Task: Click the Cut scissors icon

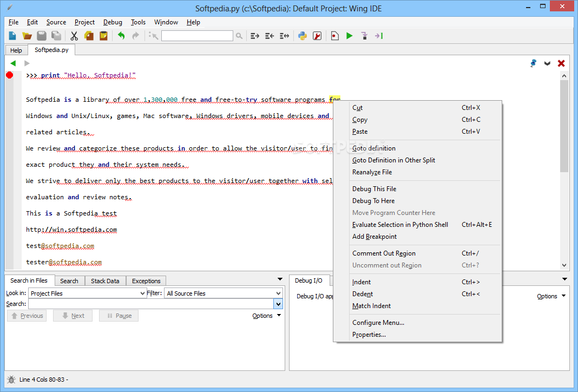Action: tap(74, 36)
